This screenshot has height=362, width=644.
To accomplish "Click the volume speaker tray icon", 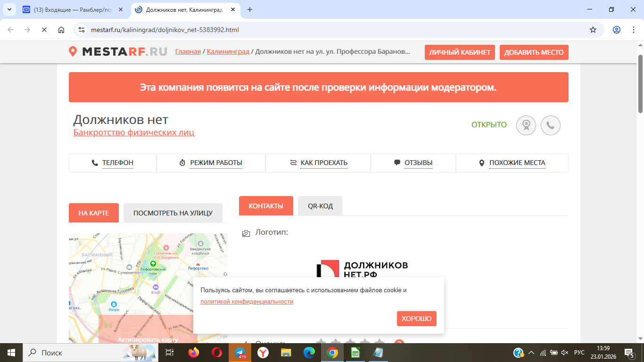I will tap(564, 353).
